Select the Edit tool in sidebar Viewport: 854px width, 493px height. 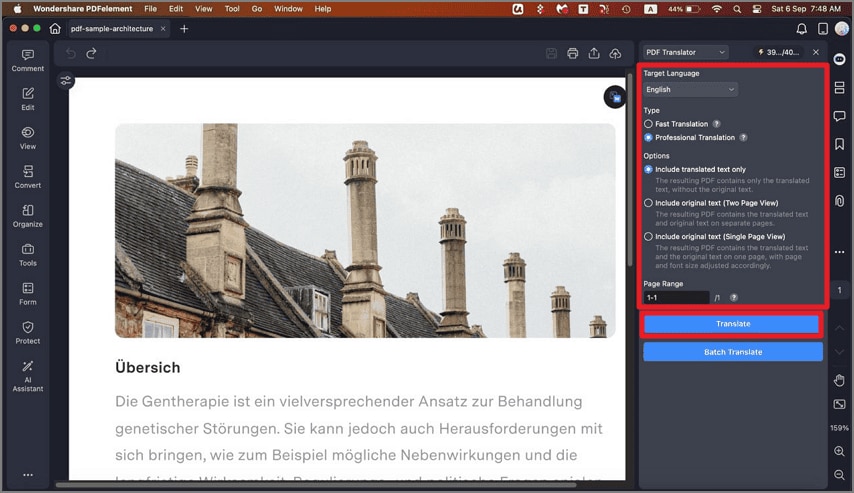(28, 99)
